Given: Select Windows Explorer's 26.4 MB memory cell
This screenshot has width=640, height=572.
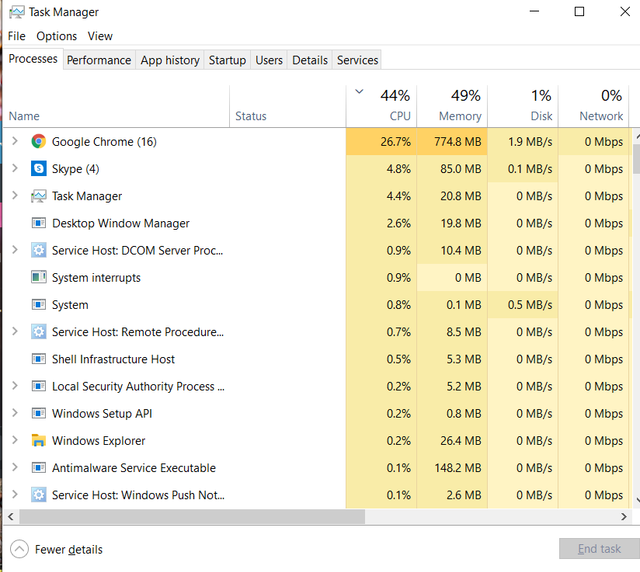Looking at the screenshot, I should (452, 441).
